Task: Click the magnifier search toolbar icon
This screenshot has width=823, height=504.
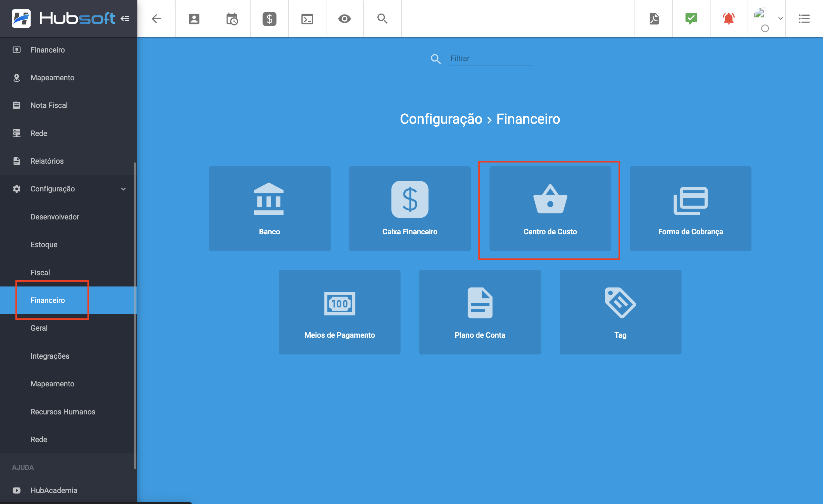Action: 382,19
